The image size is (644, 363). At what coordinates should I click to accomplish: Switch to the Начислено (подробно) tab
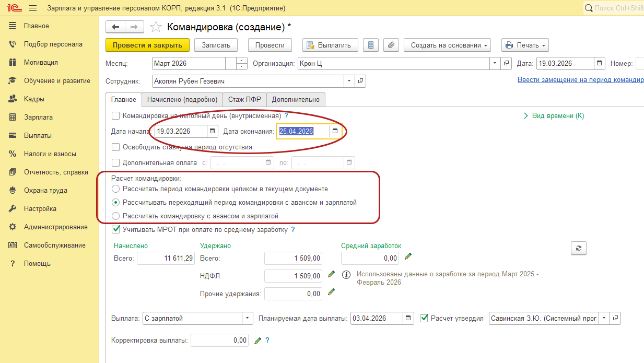click(182, 99)
